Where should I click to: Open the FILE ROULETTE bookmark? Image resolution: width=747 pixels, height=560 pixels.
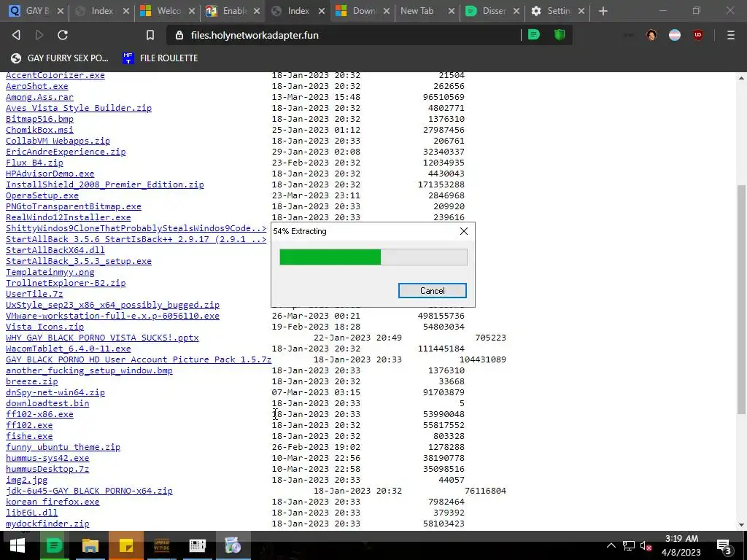pos(160,58)
